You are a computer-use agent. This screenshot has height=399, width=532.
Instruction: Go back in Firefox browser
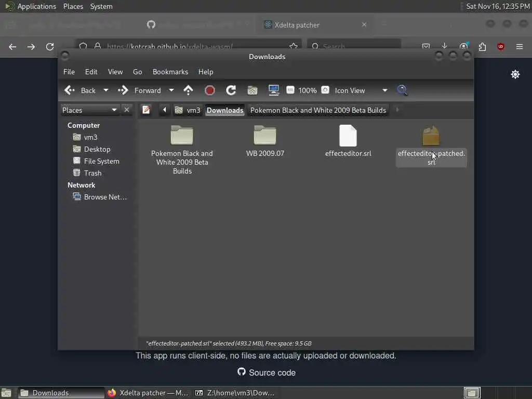[x=12, y=46]
